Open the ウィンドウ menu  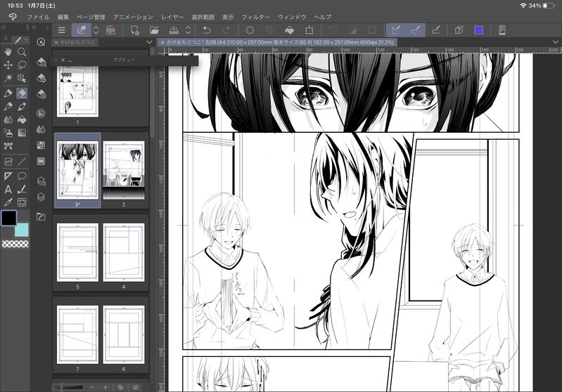[x=292, y=17]
